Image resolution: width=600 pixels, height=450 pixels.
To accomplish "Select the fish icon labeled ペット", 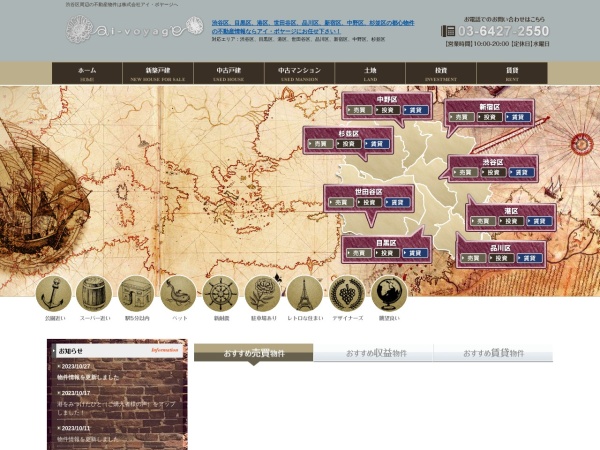I will click(178, 293).
